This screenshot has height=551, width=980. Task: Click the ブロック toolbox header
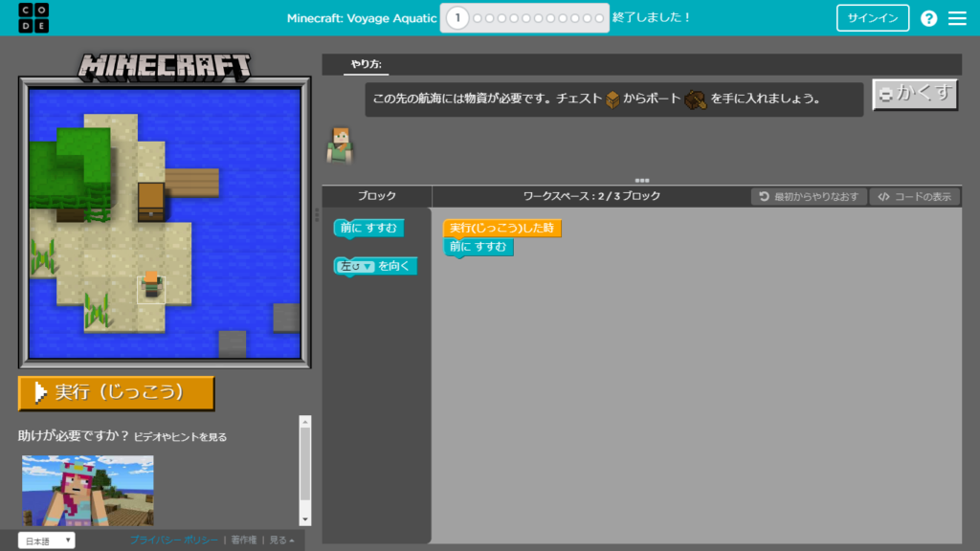point(377,196)
